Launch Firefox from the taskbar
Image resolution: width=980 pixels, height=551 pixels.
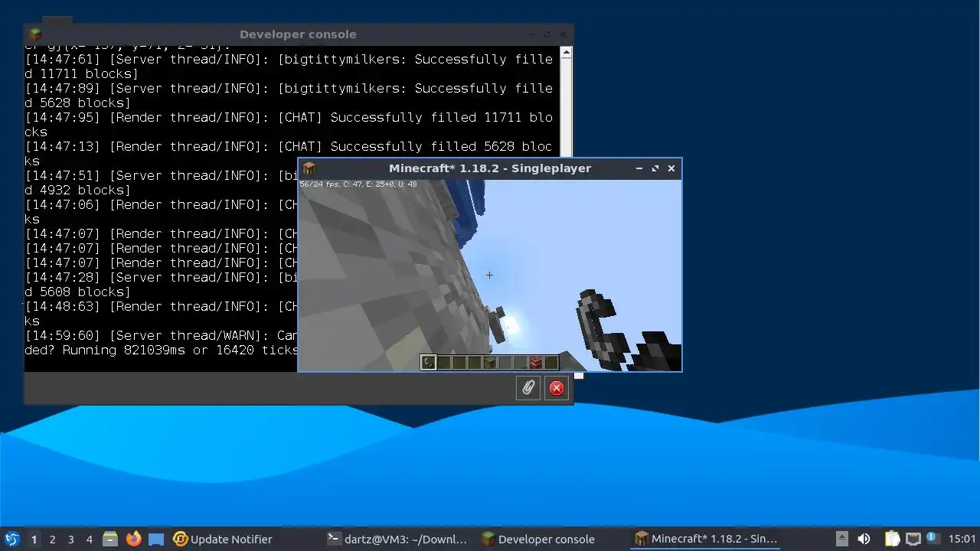pos(134,539)
